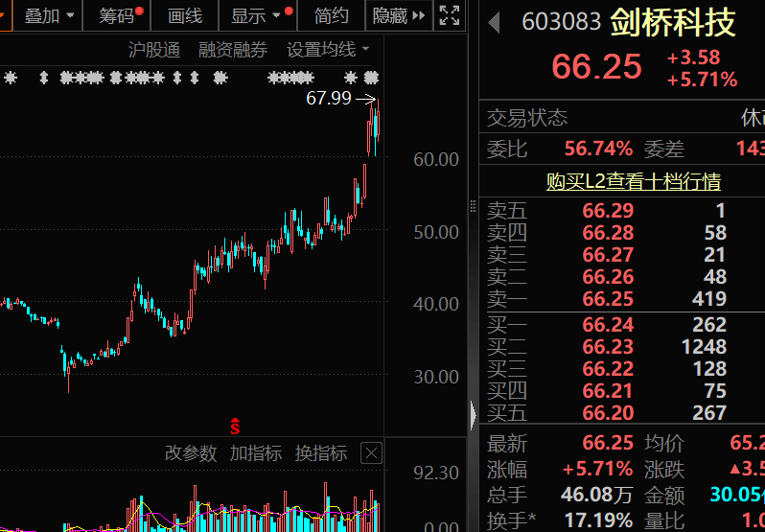Open the 购买L2查看十档行情 link
Image resolution: width=765 pixels, height=532 pixels.
(x=633, y=181)
